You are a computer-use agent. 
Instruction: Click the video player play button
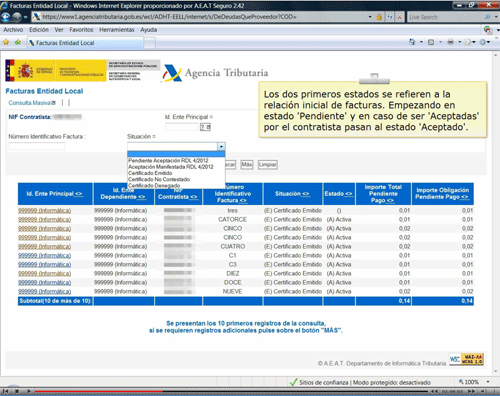coord(29,391)
